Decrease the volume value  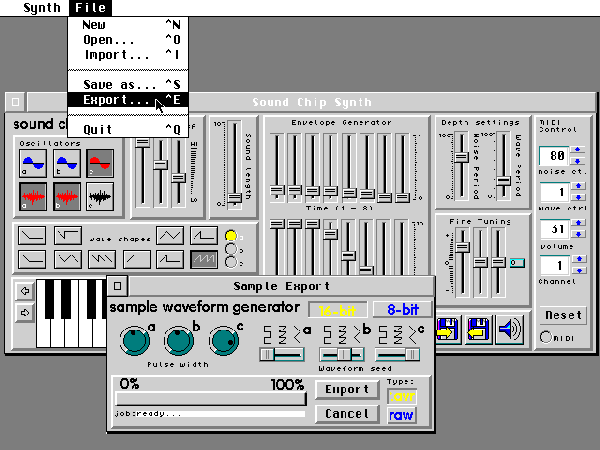click(578, 234)
